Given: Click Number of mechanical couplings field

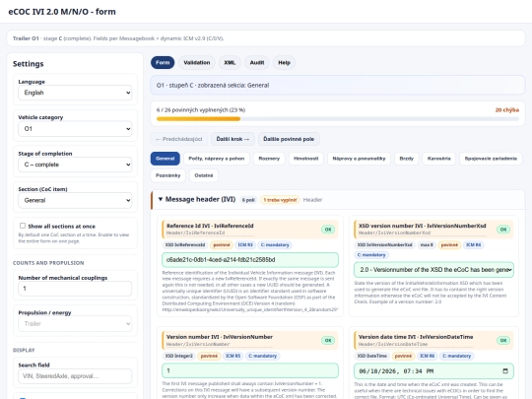Looking at the screenshot, I should [x=75, y=289].
